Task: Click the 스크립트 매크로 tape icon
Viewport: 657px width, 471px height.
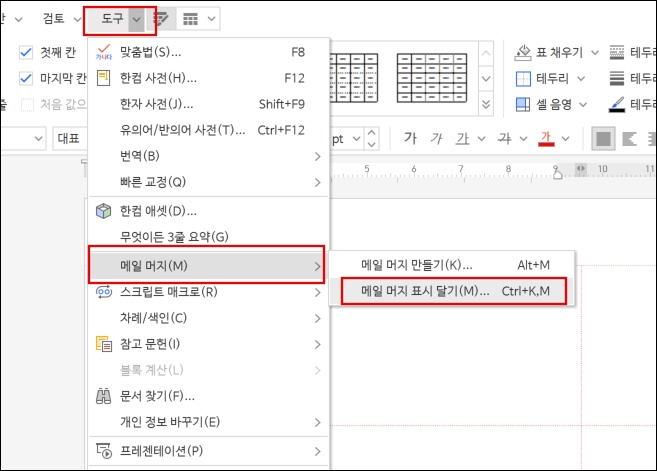Action: (x=103, y=292)
